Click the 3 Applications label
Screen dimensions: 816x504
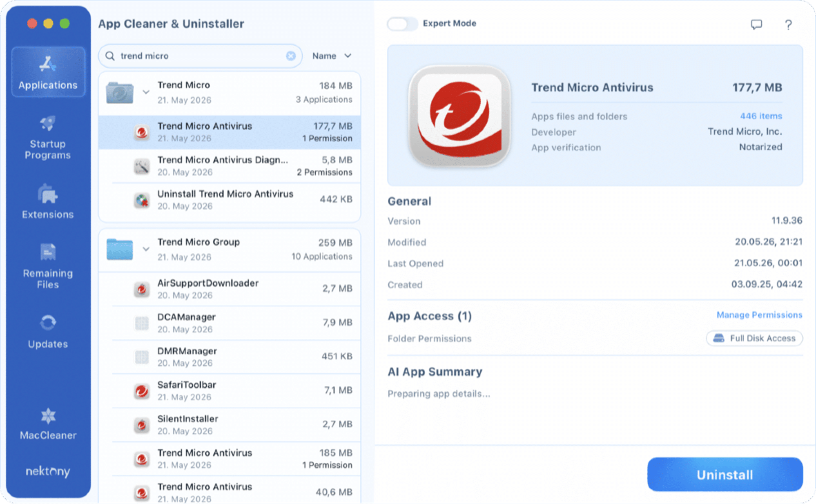tap(324, 100)
